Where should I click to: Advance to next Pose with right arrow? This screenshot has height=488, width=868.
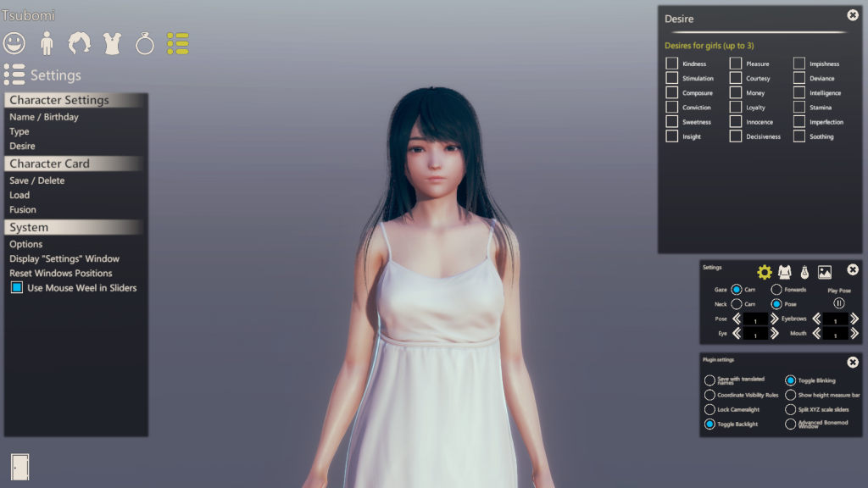pos(775,319)
